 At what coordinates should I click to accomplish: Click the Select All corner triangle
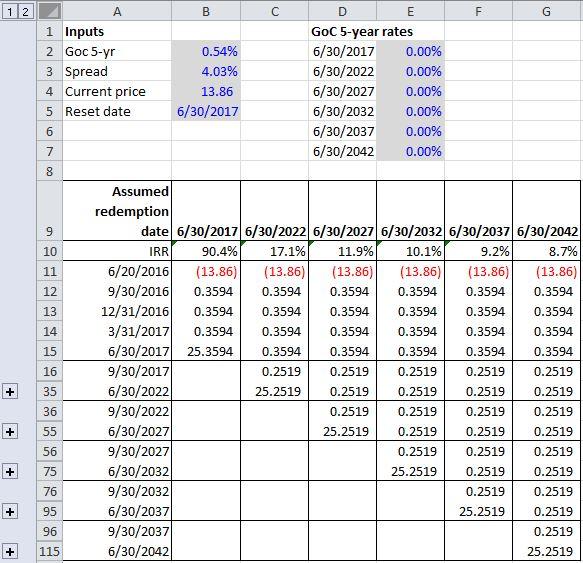[x=49, y=11]
